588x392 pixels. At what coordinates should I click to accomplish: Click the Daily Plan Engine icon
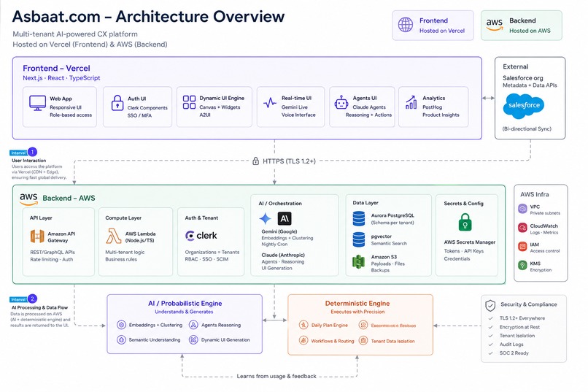tap(303, 325)
